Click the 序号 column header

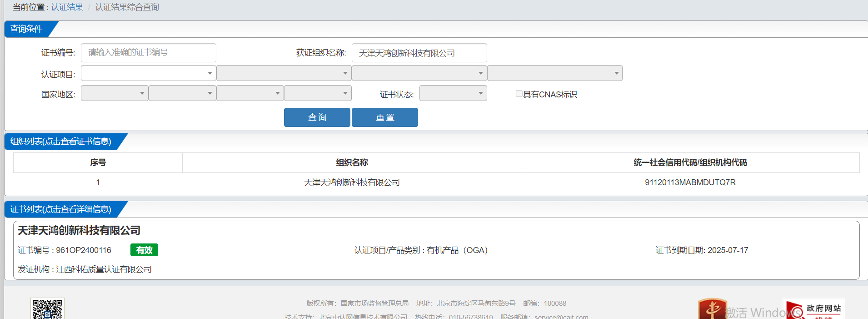point(98,162)
